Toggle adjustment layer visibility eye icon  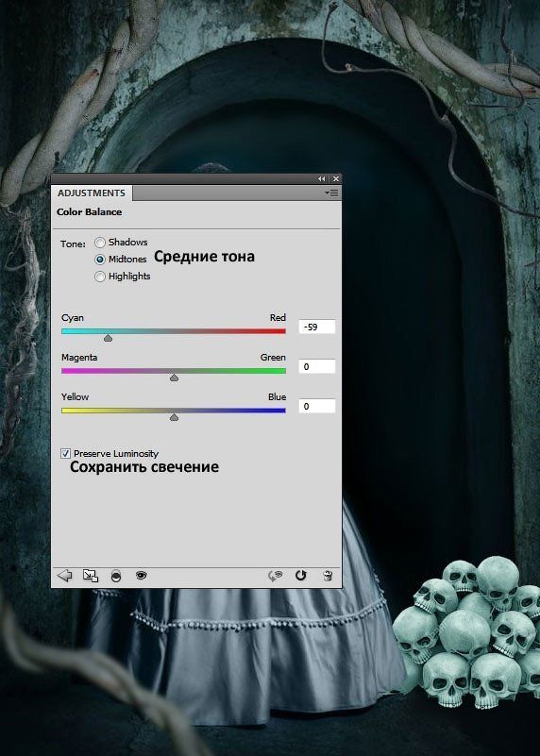[142, 575]
